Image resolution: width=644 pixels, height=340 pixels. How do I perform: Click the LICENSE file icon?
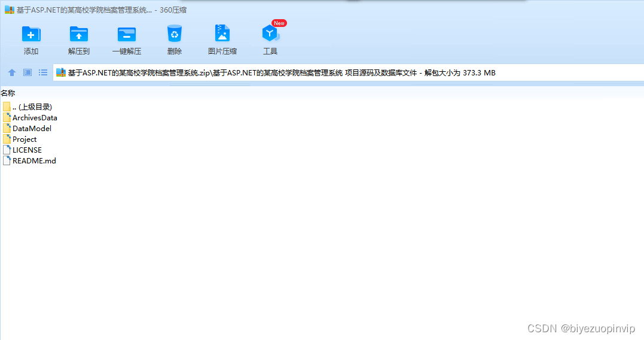pyautogui.click(x=7, y=150)
